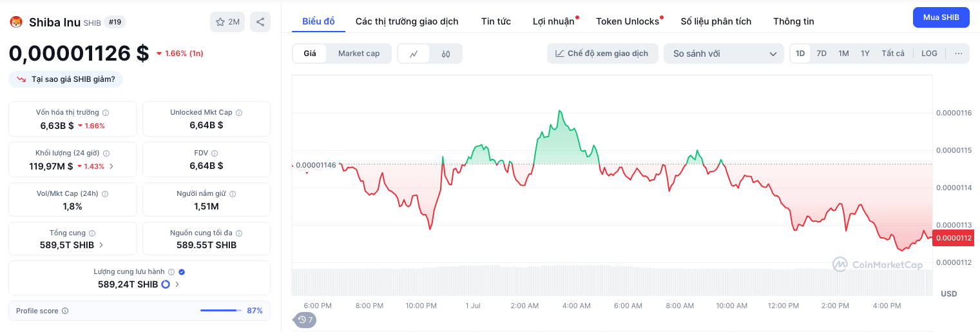
Task: Expand Khối lượng (24 giờ) details arrow
Action: 111,166
